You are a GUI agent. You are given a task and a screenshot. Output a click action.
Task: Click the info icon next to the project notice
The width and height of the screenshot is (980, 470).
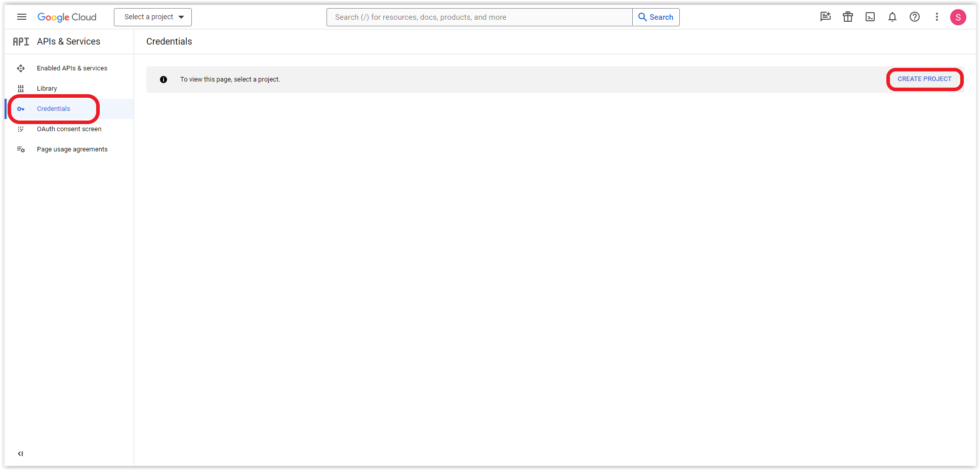point(164,80)
